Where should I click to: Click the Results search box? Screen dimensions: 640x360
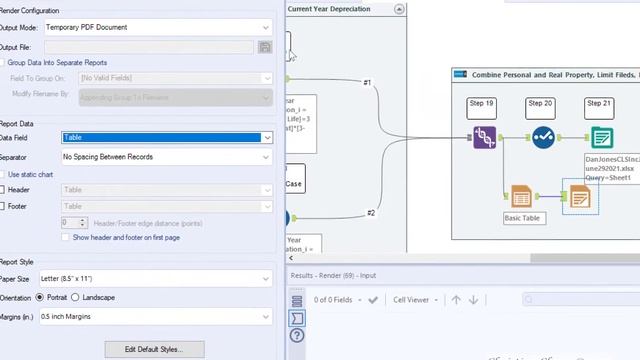pos(581,300)
